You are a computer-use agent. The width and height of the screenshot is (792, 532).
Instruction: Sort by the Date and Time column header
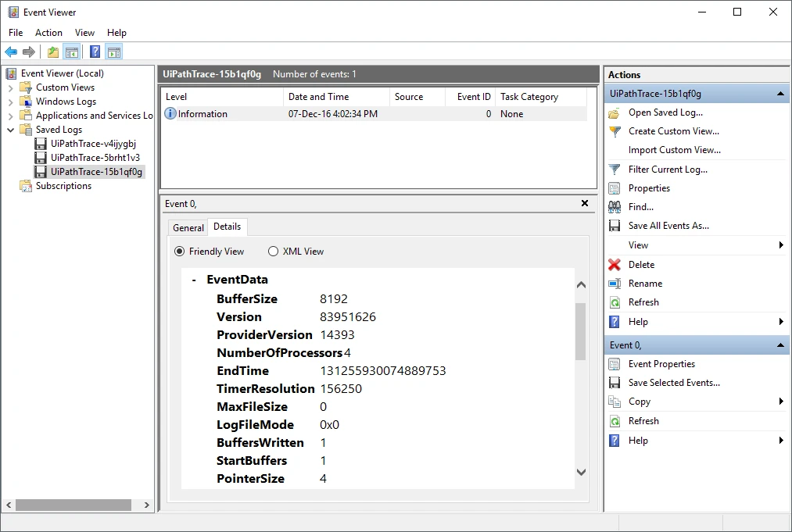[x=336, y=97]
